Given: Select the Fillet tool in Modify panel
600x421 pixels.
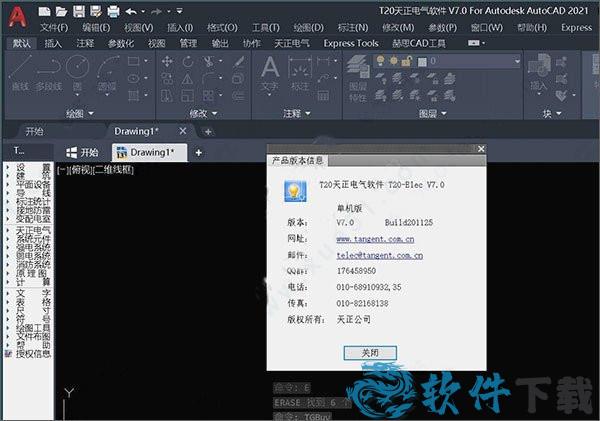Looking at the screenshot, I should [x=209, y=78].
